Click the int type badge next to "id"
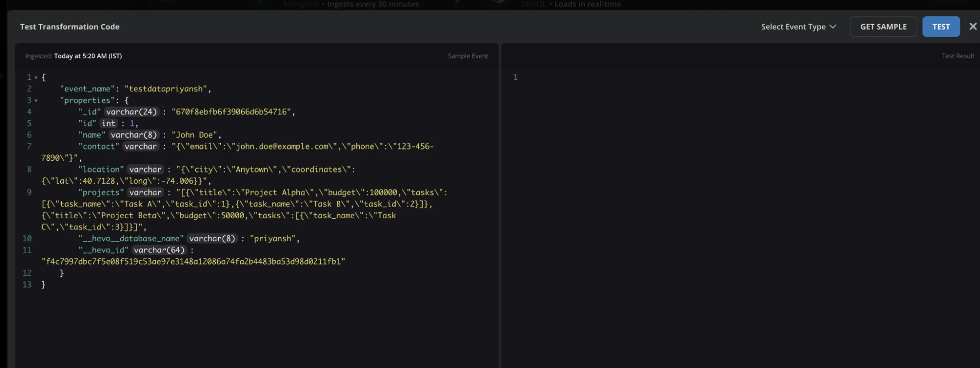Image resolution: width=980 pixels, height=368 pixels. pos(109,123)
